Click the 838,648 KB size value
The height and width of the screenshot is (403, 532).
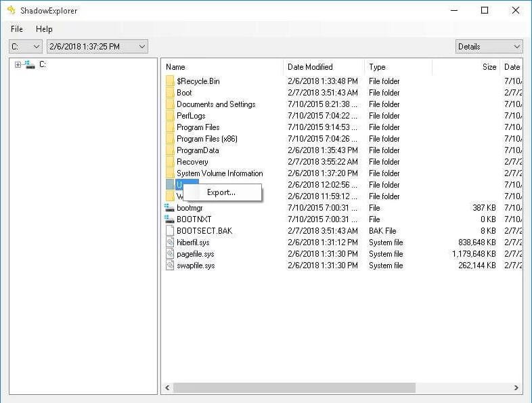[476, 242]
